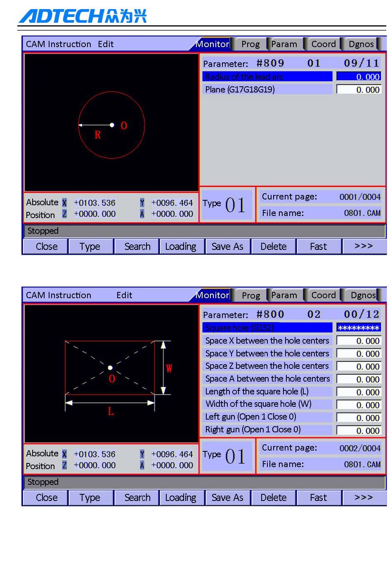The height and width of the screenshot is (586, 392).
Task: Select Coord tab in upper screen
Action: [x=324, y=44]
